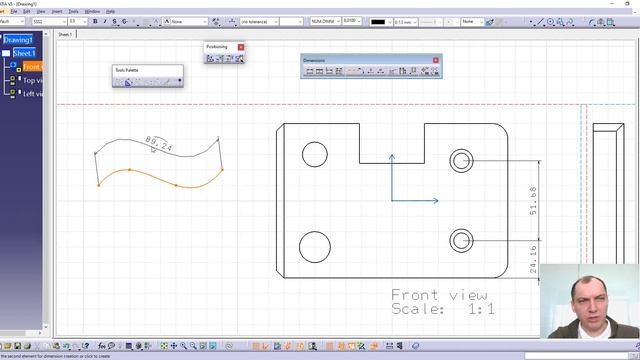Open the color swatch dropdown
This screenshot has height=360, width=640.
click(x=381, y=22)
